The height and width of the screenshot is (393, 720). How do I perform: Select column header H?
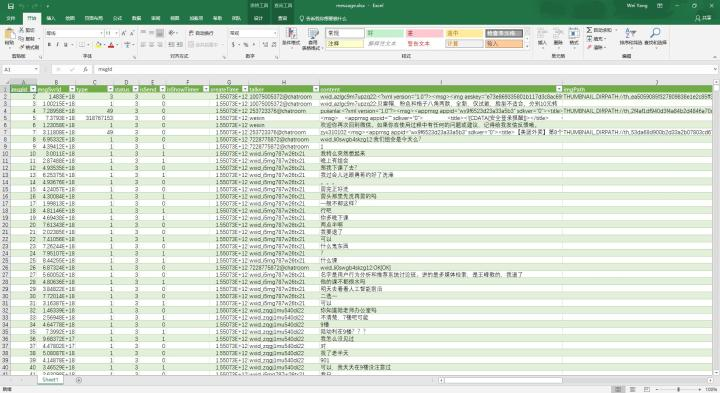click(x=284, y=82)
